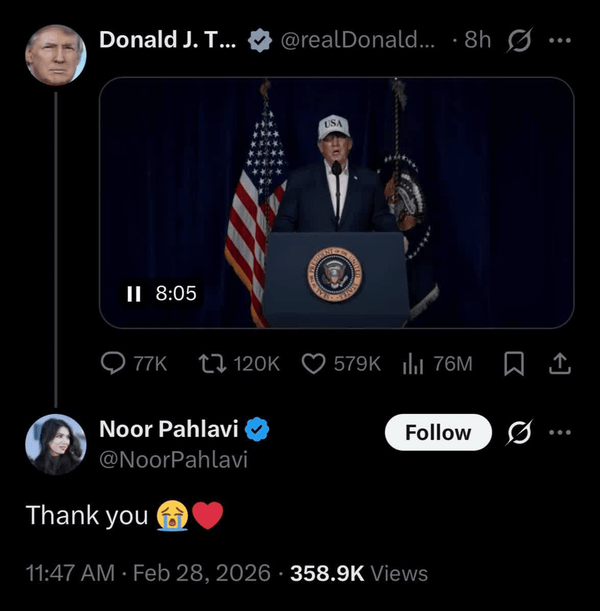
Task: Click the @realDonald handle in top post
Action: tap(356, 41)
